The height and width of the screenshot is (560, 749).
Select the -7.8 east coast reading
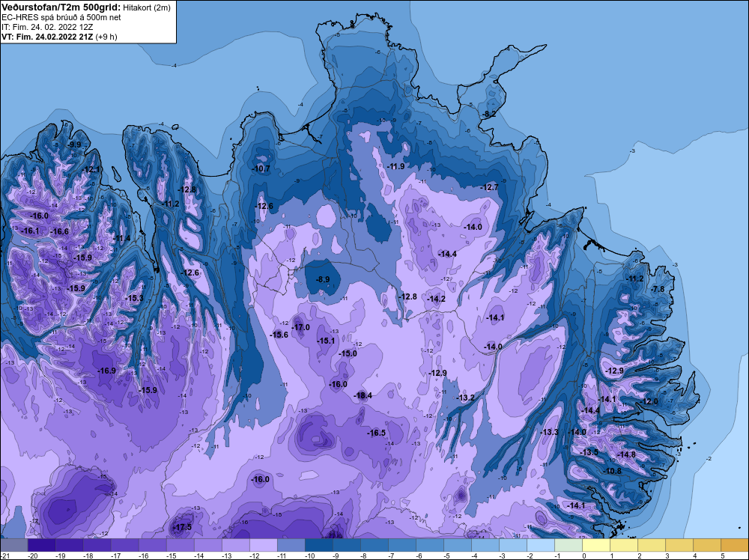point(658,289)
